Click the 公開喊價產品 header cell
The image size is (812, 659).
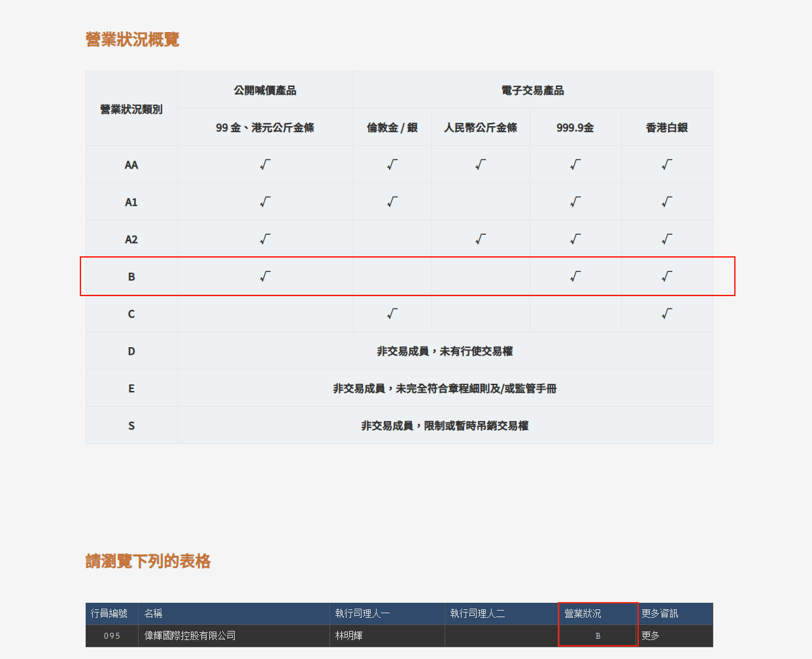point(265,90)
